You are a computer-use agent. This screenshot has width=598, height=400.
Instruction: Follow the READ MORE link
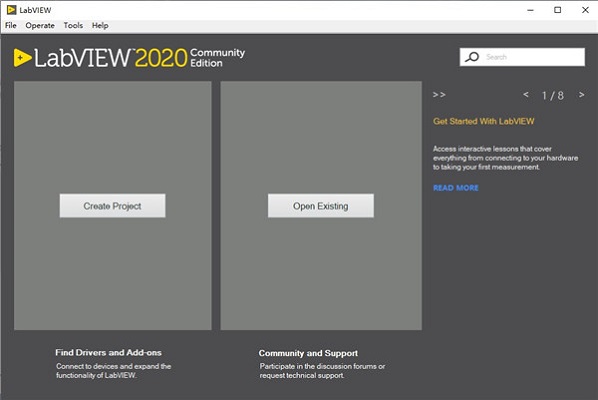click(x=456, y=188)
